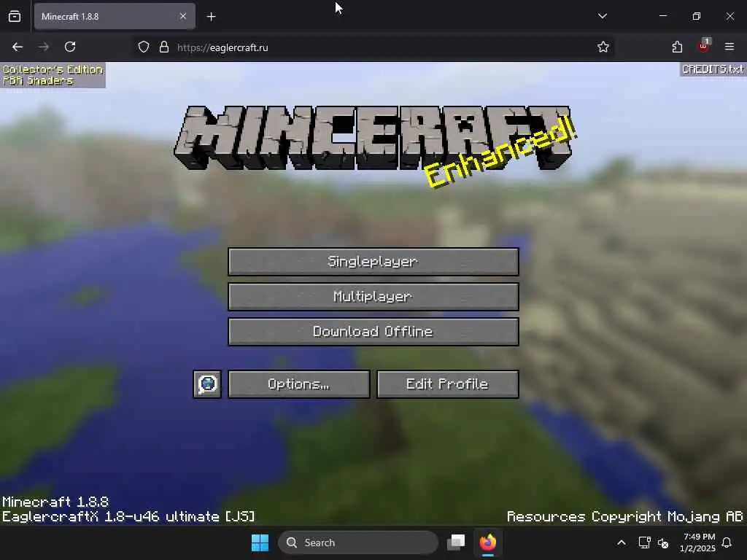The width and height of the screenshot is (747, 560).
Task: Open the Firefox extensions puzzle icon
Action: [x=677, y=47]
